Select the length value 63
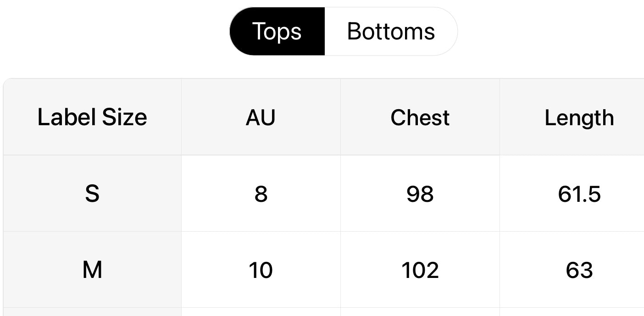 [x=579, y=270]
